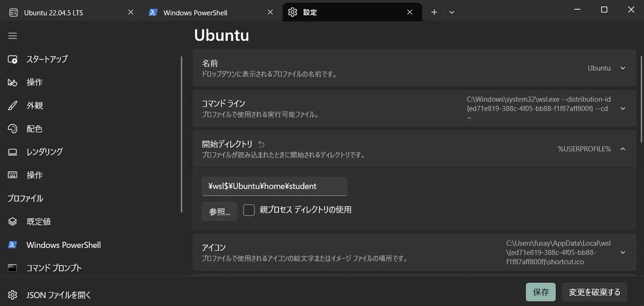Click the PowerShell tab icon
The image size is (644, 306).
click(153, 12)
